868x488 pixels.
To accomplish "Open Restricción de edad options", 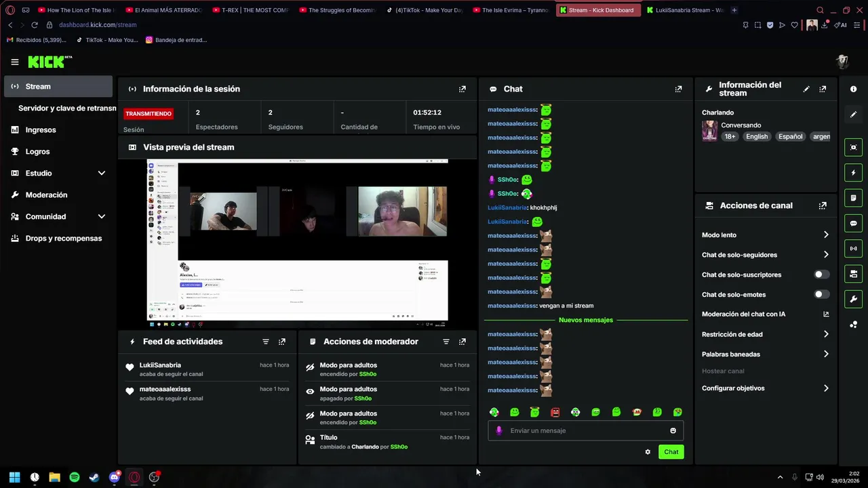I will [x=765, y=334].
